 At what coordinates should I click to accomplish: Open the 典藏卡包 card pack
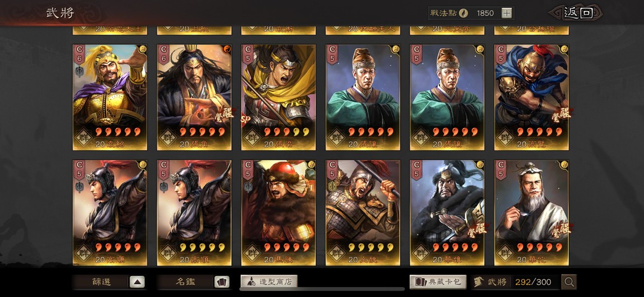[x=438, y=282]
